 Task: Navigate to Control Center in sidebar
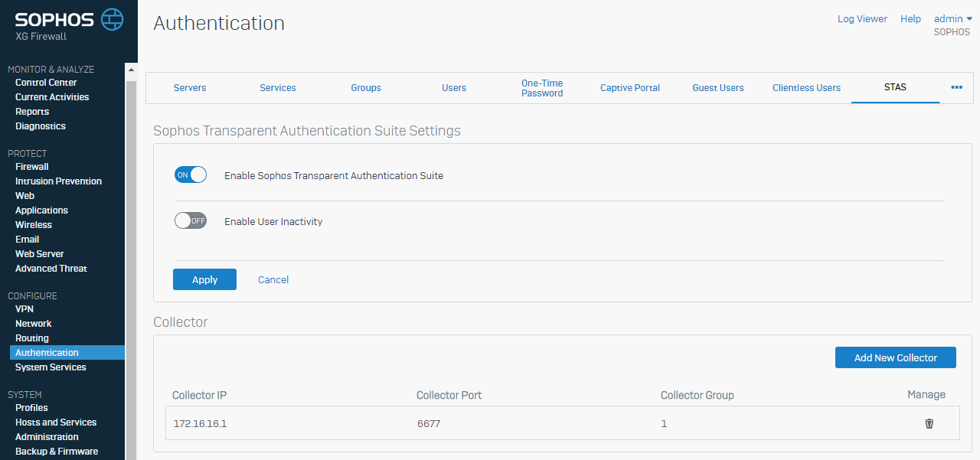(46, 83)
